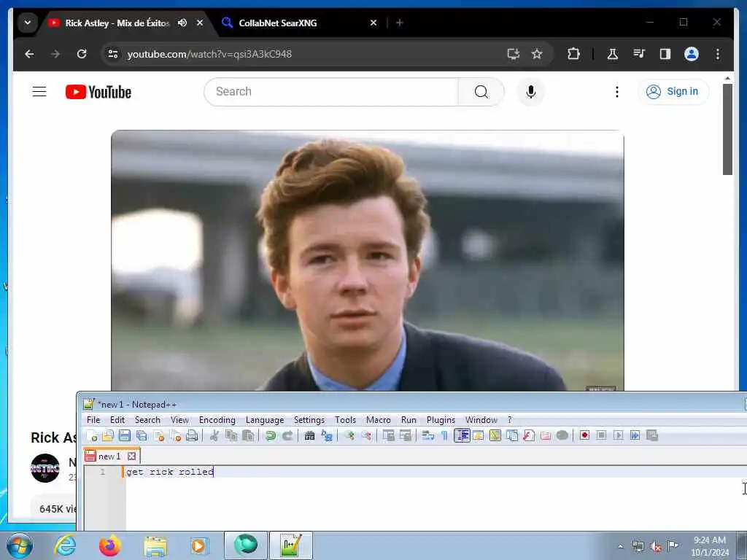Save the document with the floppy disk icon

125,436
